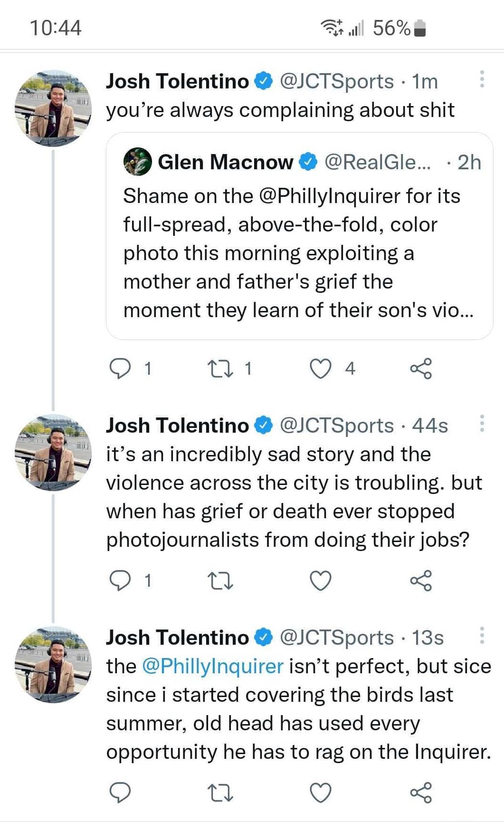
Task: Reply to the "incredibly sad story" tweet
Action: (x=120, y=581)
